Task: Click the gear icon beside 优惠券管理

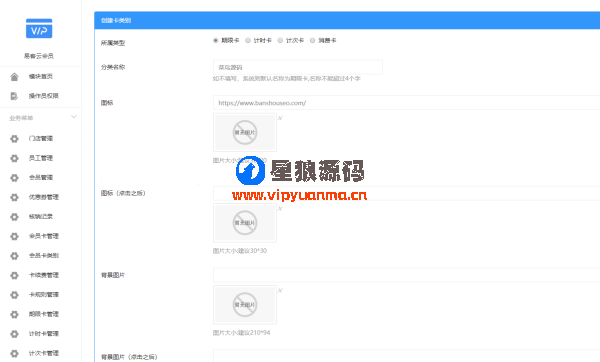Action: tap(14, 197)
